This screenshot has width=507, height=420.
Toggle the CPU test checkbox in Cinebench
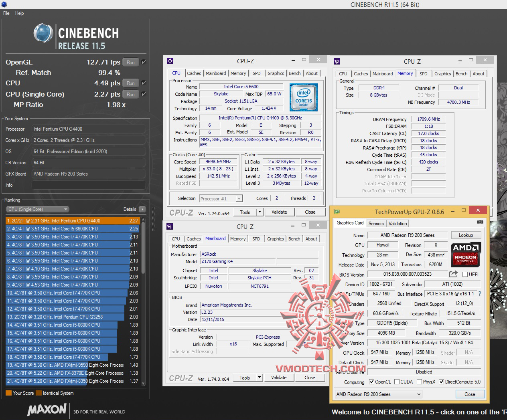coord(144,83)
